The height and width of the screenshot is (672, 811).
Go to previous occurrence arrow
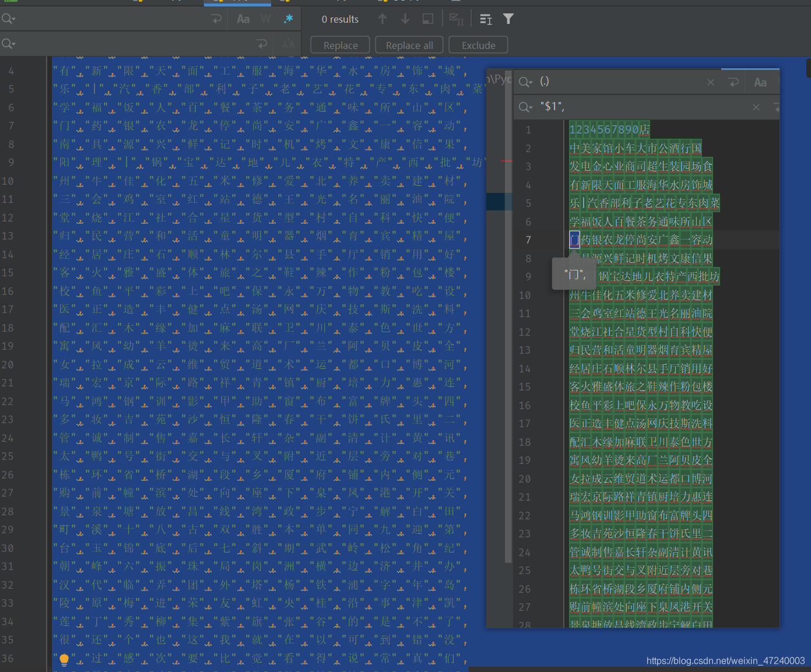[382, 19]
